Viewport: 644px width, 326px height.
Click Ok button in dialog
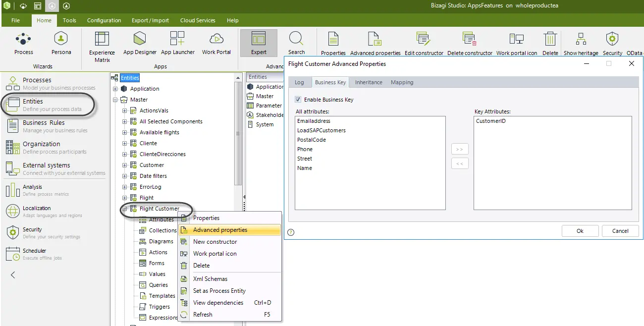(580, 231)
